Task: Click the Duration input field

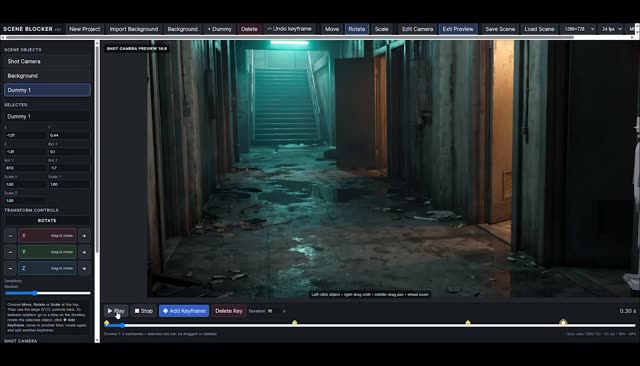Action: pyautogui.click(x=273, y=311)
